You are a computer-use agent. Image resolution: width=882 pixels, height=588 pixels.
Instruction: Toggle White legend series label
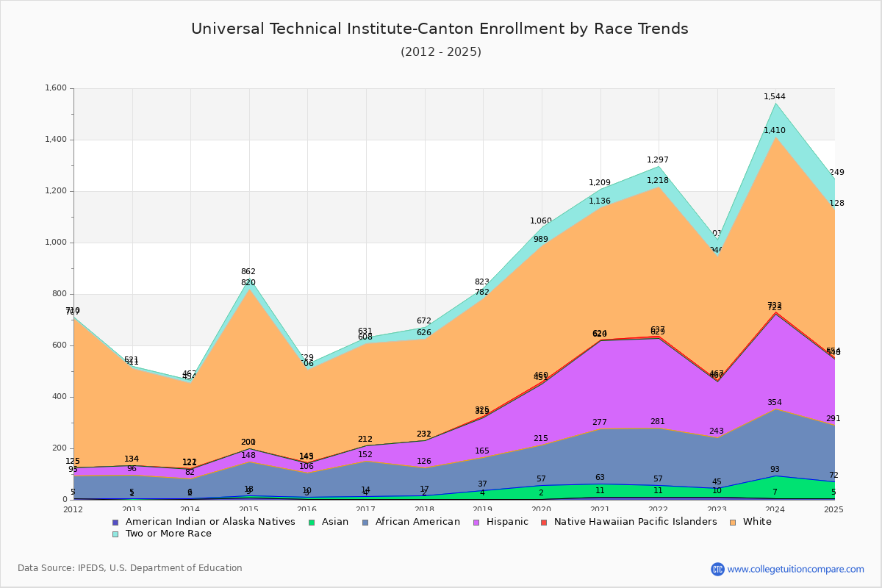click(757, 522)
